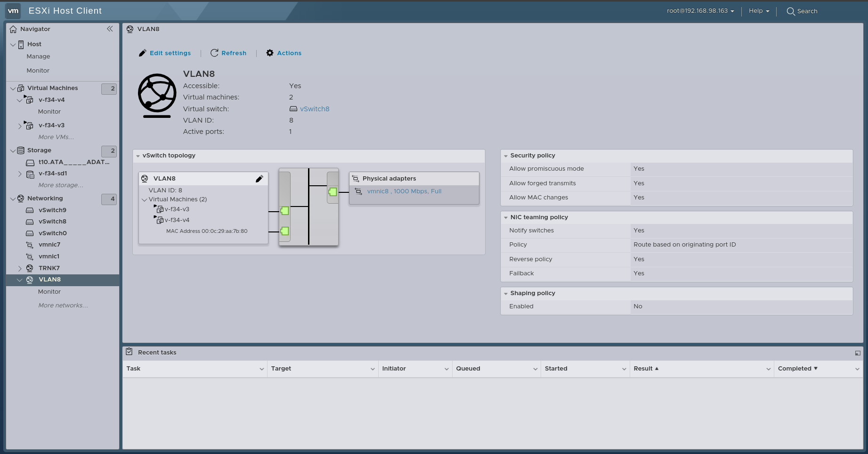868x454 pixels.
Task: Open Host Manage in Navigator
Action: 38,57
